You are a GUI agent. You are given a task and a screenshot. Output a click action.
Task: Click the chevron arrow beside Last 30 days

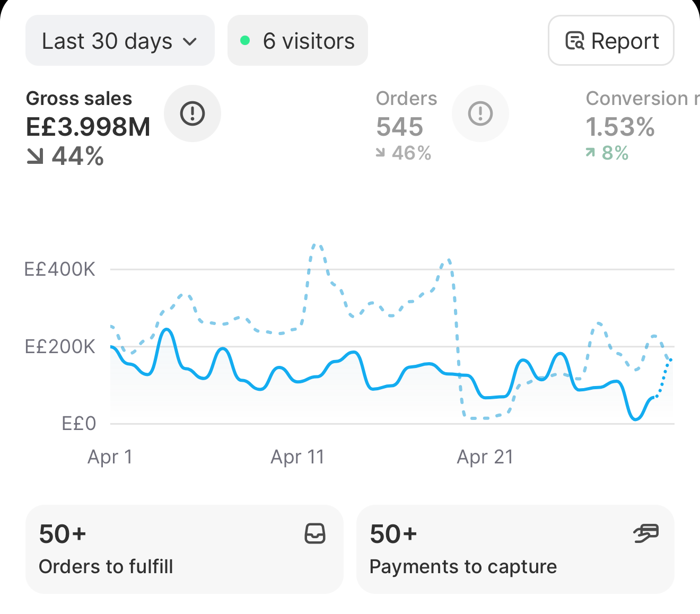point(189,42)
